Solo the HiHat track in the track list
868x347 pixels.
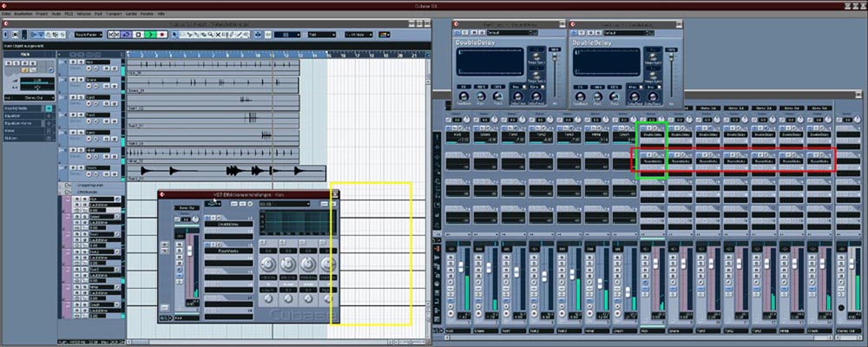point(81,150)
